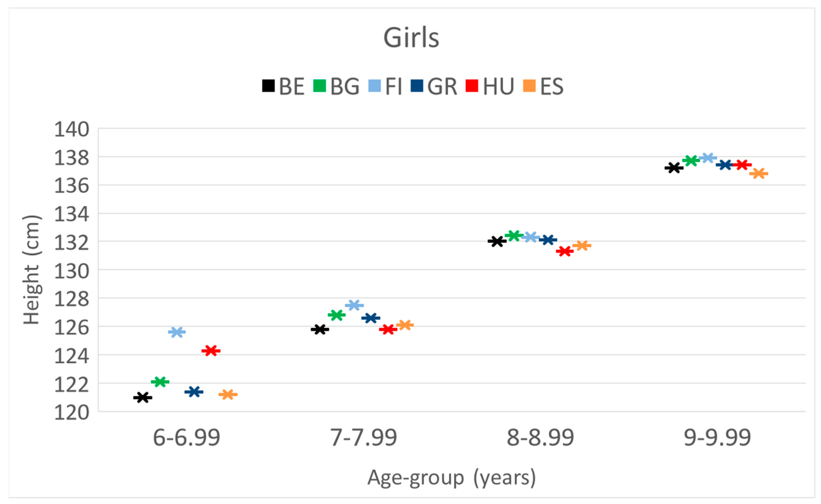This screenshot has height=504, width=821.
Task: Click the dark blue GR legend swatch
Action: tap(417, 86)
